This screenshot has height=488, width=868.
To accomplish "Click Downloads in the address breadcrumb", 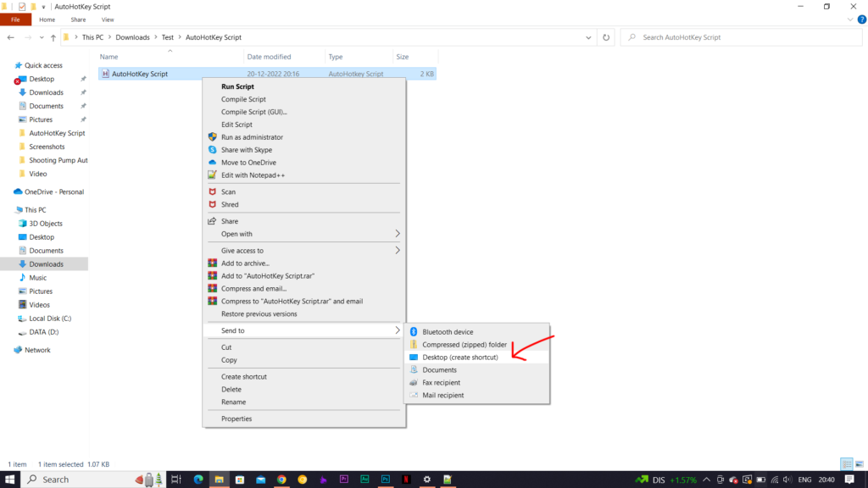I will 132,37.
